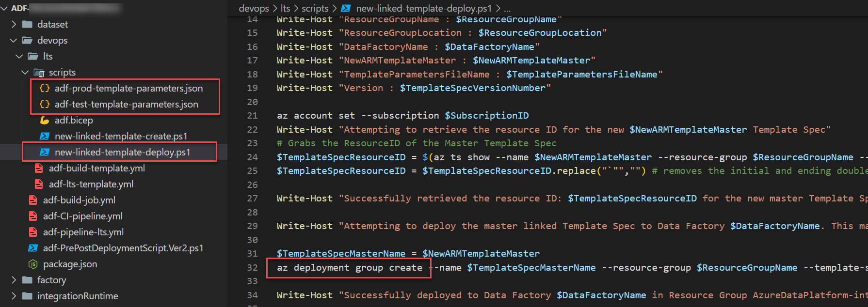Select the devops breadcrumb segment
The image size is (868, 307).
tap(254, 8)
